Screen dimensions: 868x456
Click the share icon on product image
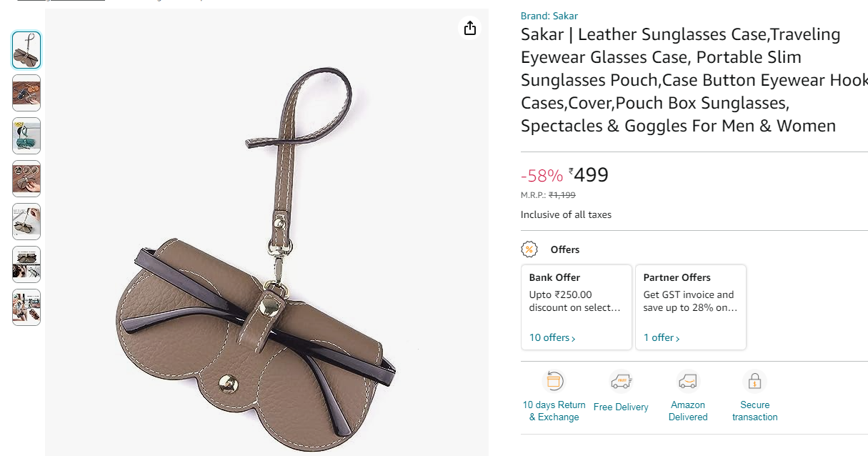[469, 28]
